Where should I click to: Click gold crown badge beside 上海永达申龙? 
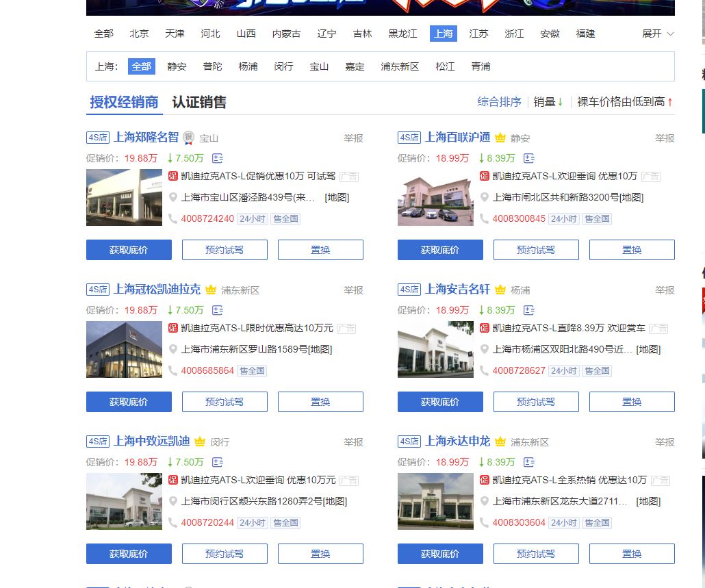500,442
